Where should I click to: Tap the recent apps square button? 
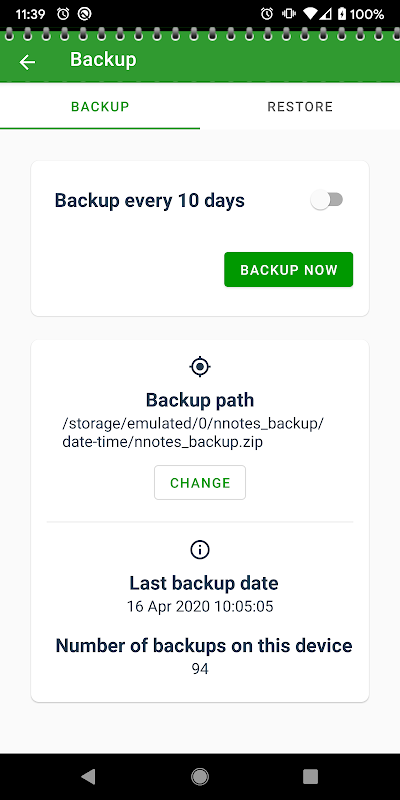pos(310,777)
